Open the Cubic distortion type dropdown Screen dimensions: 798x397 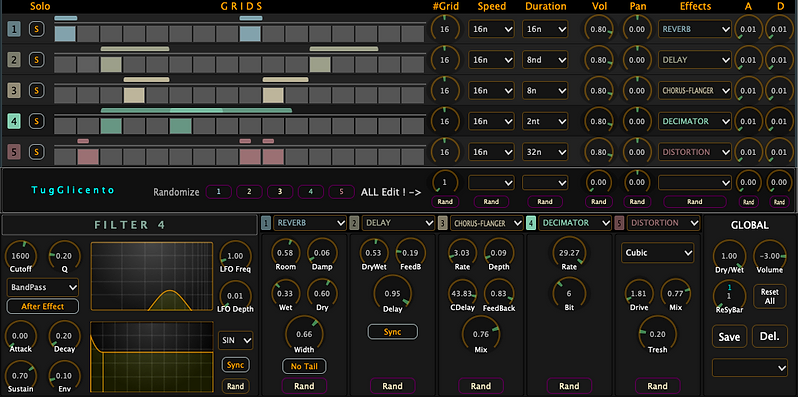658,253
